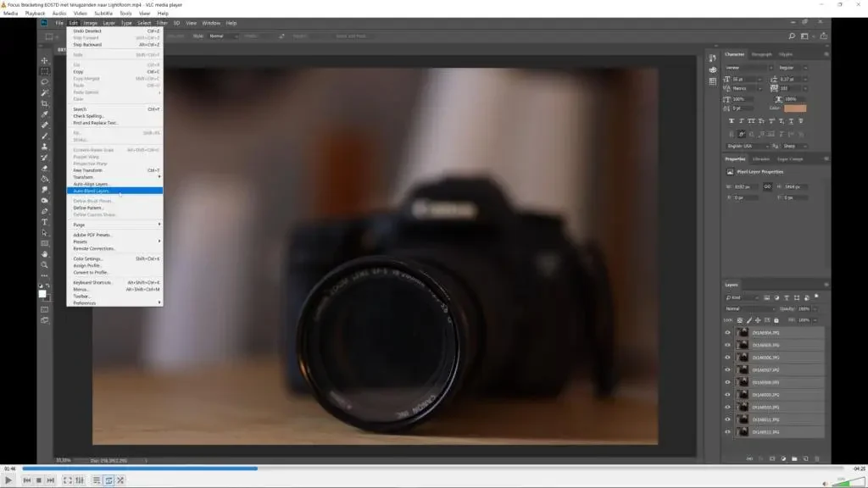Select the Clone Stamp tool
This screenshot has height=488, width=868.
coord(45,147)
